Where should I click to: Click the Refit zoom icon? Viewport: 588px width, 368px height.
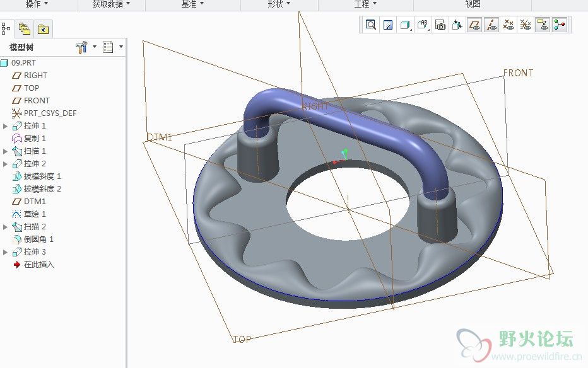click(371, 25)
